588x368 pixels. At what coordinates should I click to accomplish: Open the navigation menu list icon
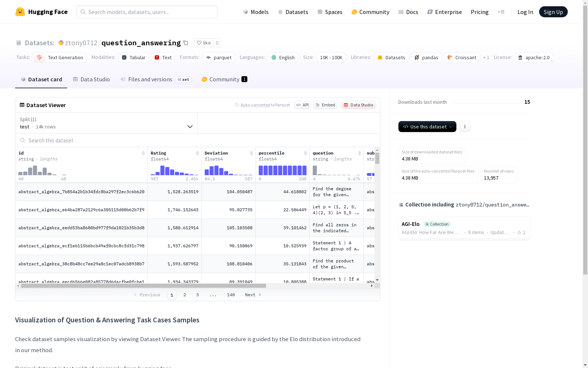[501, 12]
